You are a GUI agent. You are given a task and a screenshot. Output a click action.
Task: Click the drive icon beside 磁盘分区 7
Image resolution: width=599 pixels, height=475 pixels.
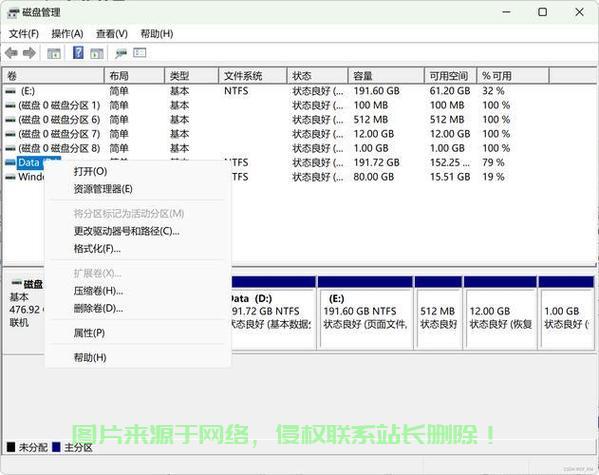coord(11,134)
